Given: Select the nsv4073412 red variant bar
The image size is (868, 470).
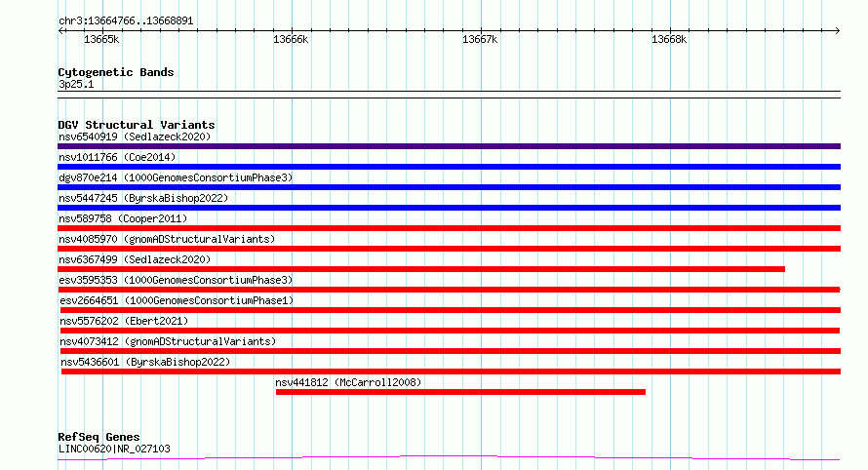Looking at the screenshot, I should (x=450, y=351).
